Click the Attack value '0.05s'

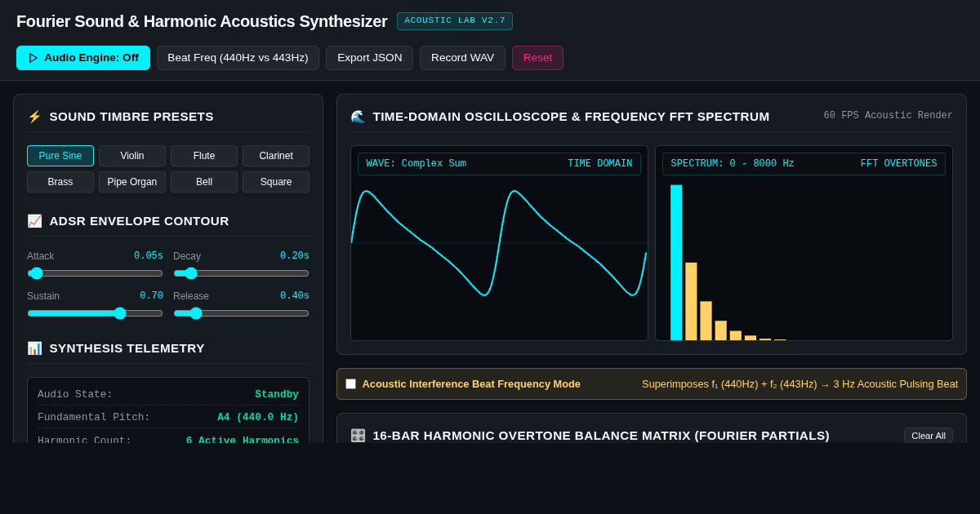tap(149, 256)
